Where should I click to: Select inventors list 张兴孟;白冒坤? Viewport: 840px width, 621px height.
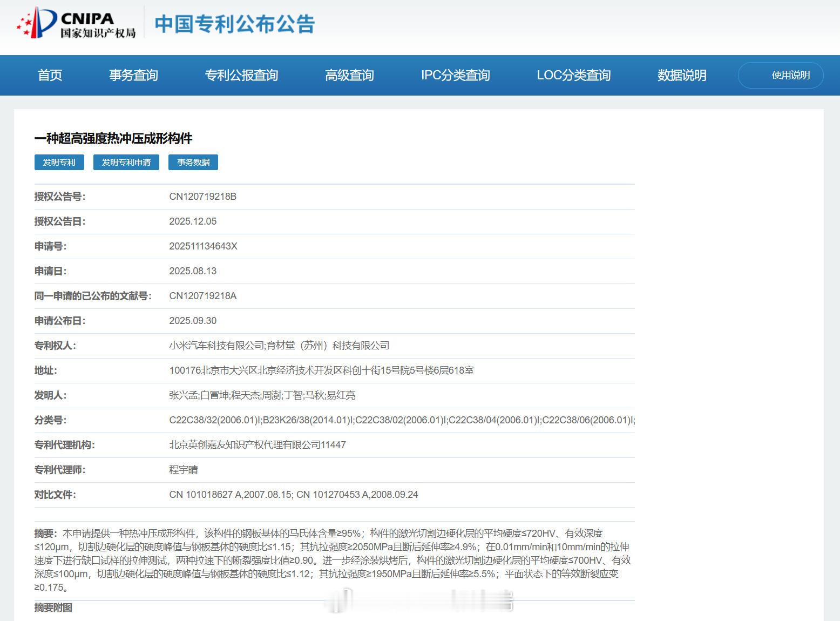199,395
